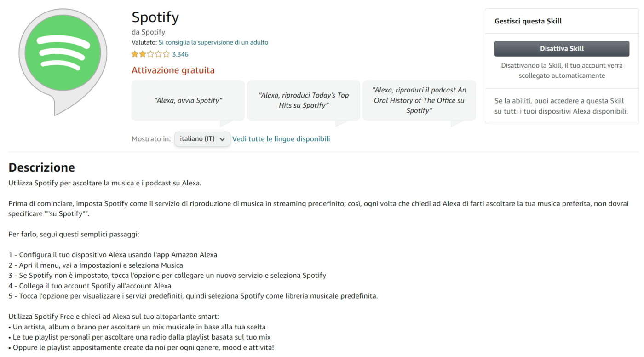Click the fourth empty rating star
Screen dimensions: 644x357
[158, 54]
